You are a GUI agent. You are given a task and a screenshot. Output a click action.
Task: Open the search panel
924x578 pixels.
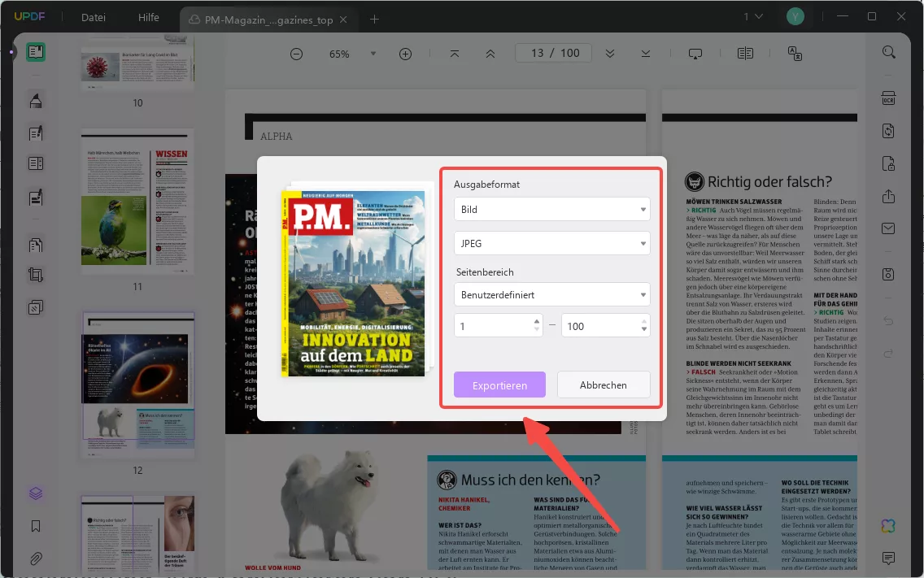point(888,52)
